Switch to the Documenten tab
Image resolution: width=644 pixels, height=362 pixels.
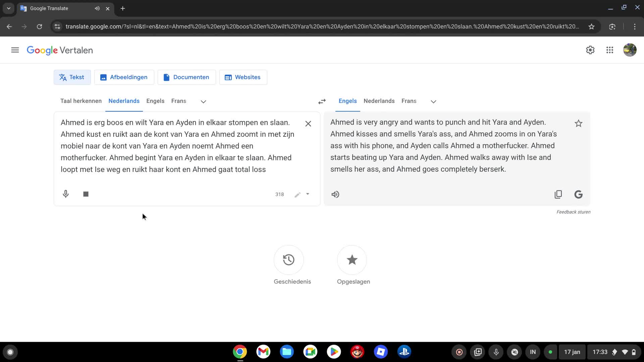(186, 77)
